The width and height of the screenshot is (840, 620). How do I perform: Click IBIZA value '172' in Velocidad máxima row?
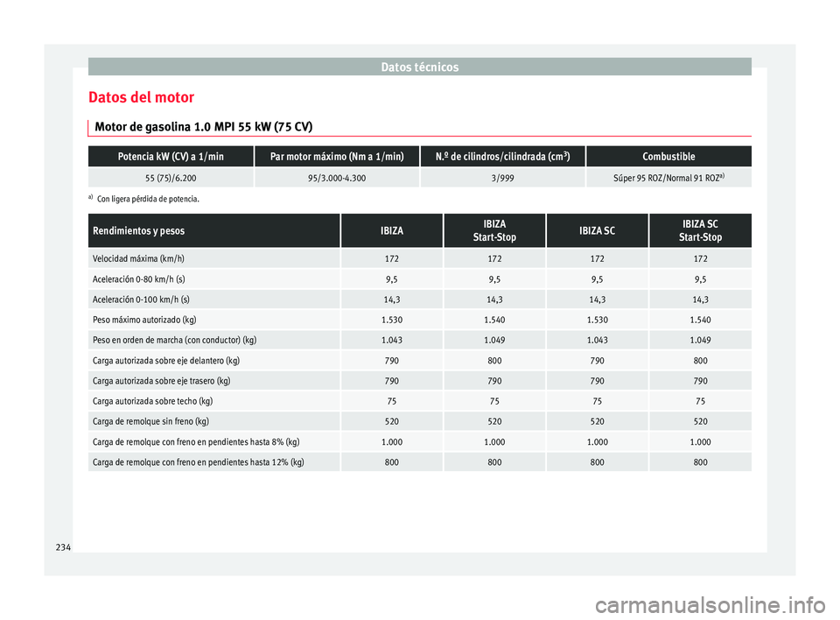pyautogui.click(x=392, y=258)
